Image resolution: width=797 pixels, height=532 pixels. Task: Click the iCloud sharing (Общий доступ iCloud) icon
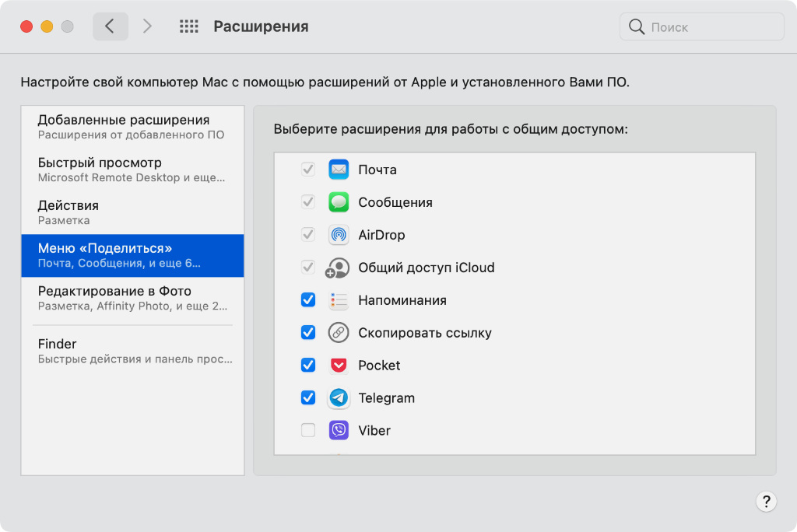pyautogui.click(x=339, y=268)
